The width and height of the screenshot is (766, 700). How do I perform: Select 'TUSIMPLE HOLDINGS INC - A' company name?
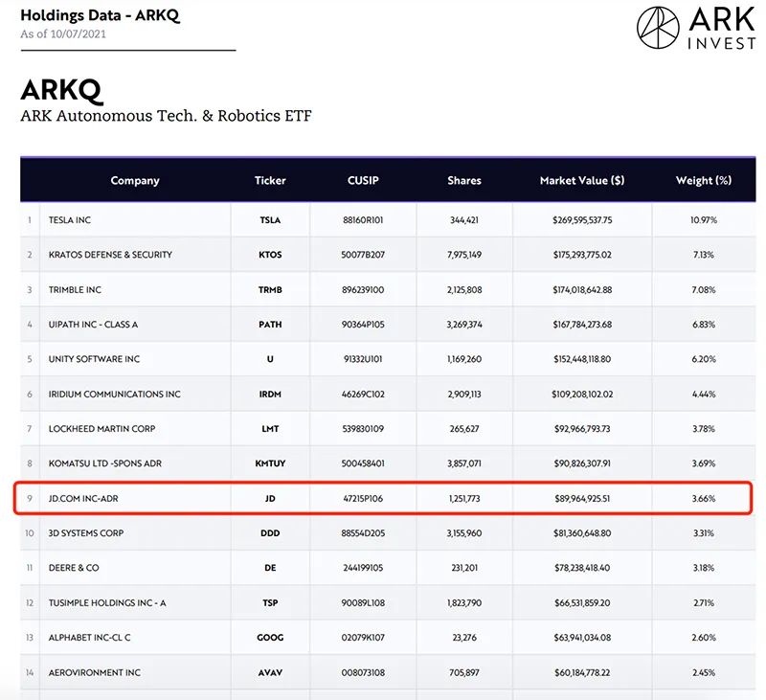[x=107, y=603]
